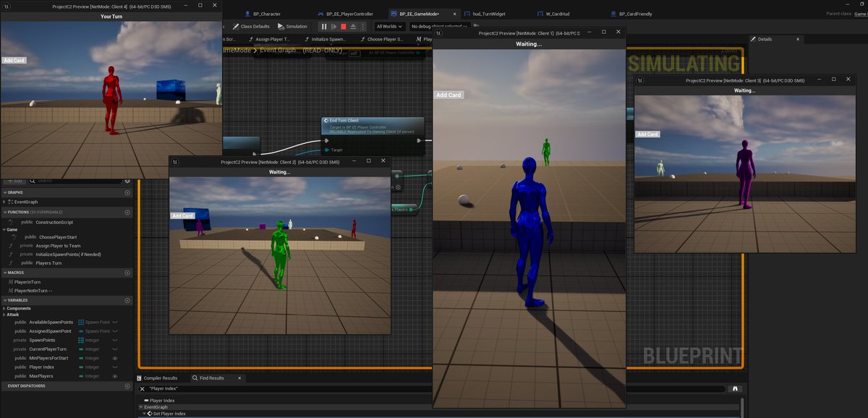Expand the EventGraph tree item

5,202
